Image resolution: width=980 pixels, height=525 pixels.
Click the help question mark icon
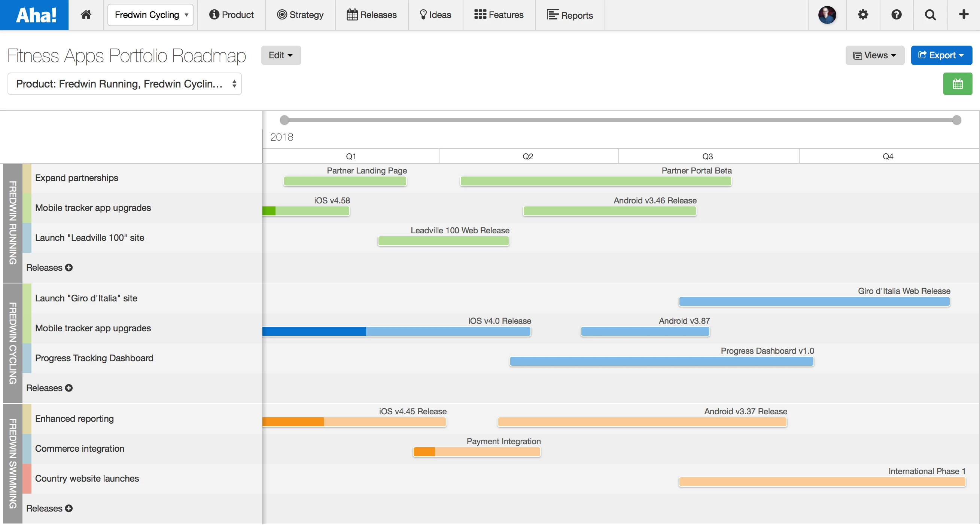pos(896,15)
